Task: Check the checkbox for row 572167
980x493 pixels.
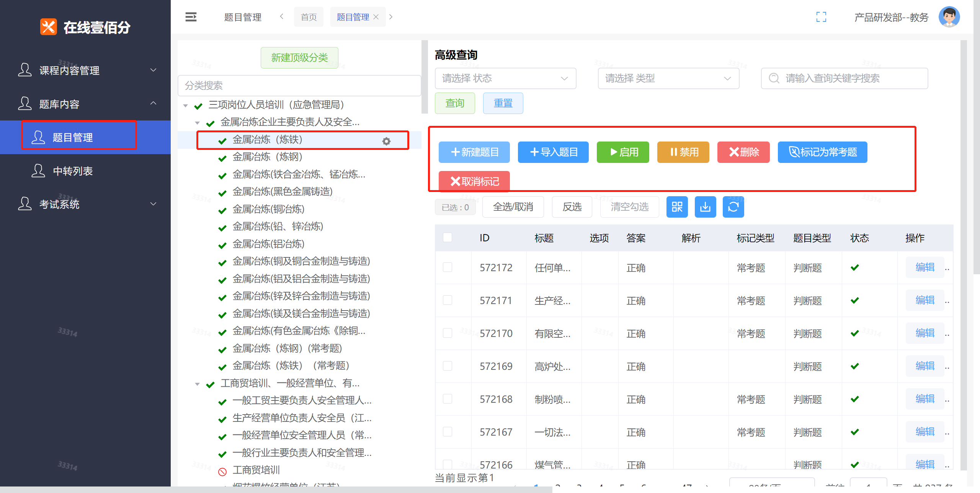Action: pyautogui.click(x=447, y=431)
